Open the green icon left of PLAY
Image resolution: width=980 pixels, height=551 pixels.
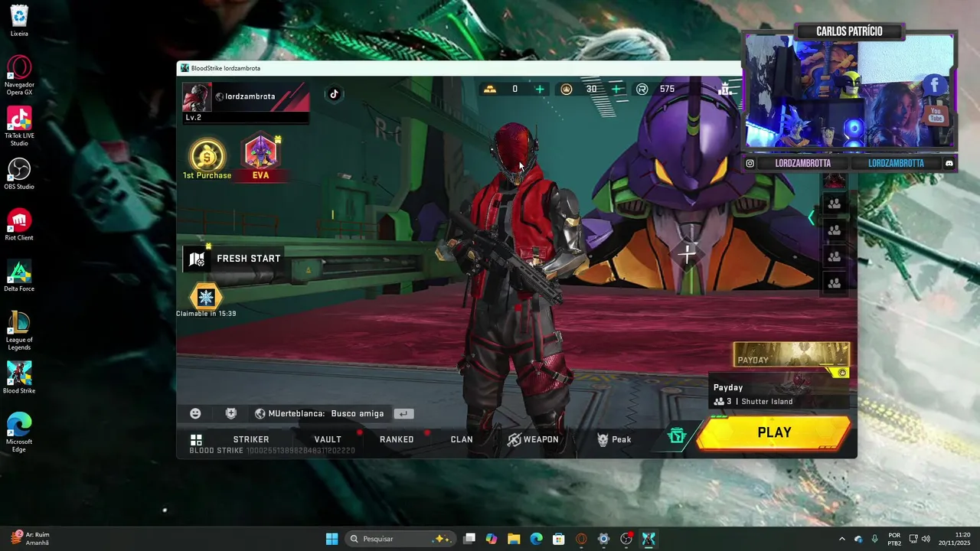[x=677, y=436]
